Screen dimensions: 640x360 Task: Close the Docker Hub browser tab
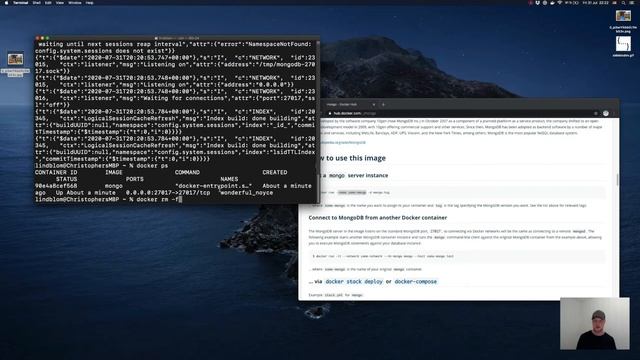click(373, 104)
